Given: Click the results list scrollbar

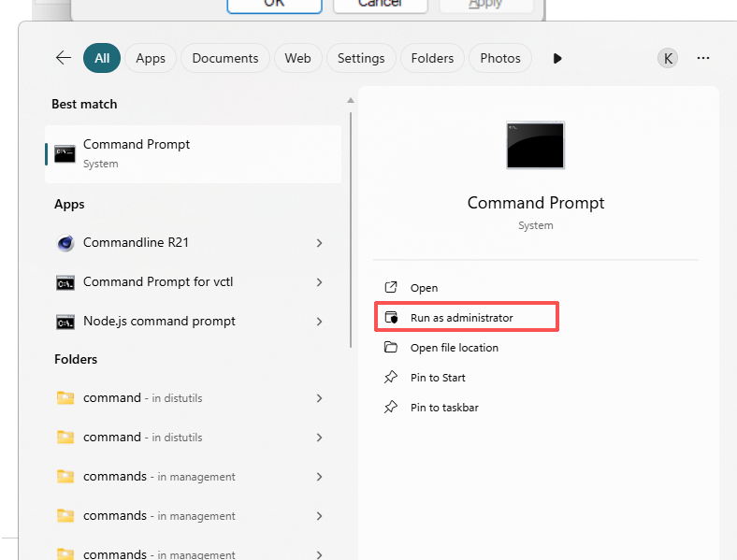Looking at the screenshot, I should click(x=351, y=224).
